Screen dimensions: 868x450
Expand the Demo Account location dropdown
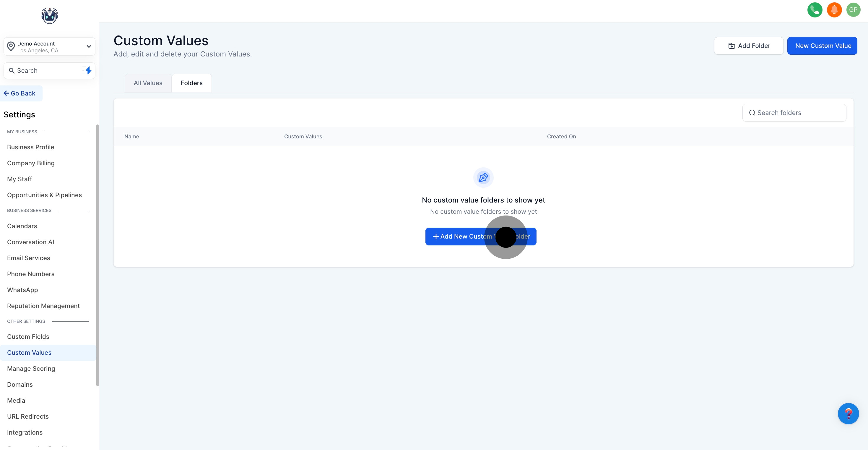coord(89,46)
